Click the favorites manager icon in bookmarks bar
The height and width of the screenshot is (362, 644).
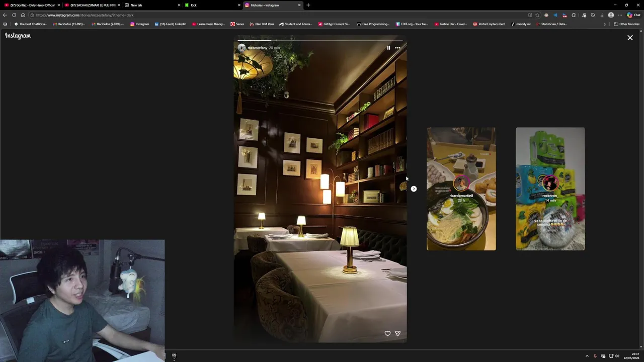coord(5,24)
